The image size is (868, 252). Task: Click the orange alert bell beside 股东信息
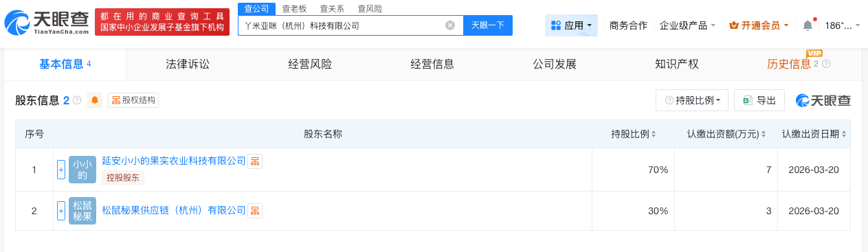tap(95, 100)
